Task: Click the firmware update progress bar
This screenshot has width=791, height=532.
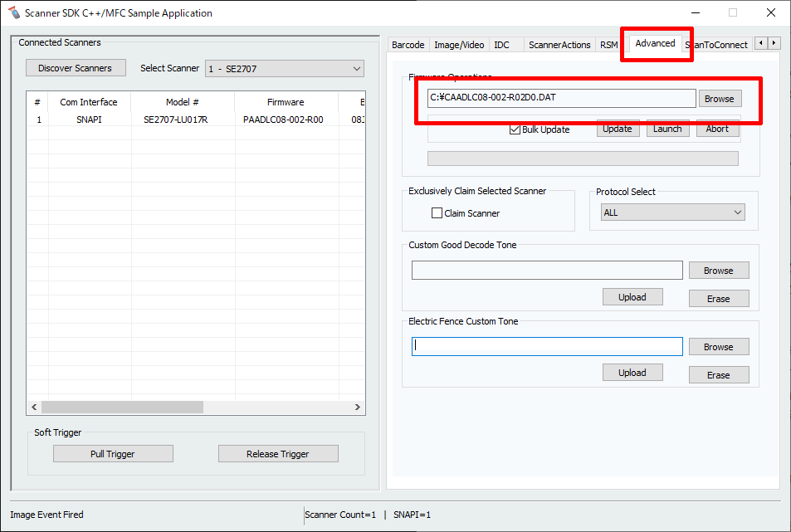Action: pos(583,159)
